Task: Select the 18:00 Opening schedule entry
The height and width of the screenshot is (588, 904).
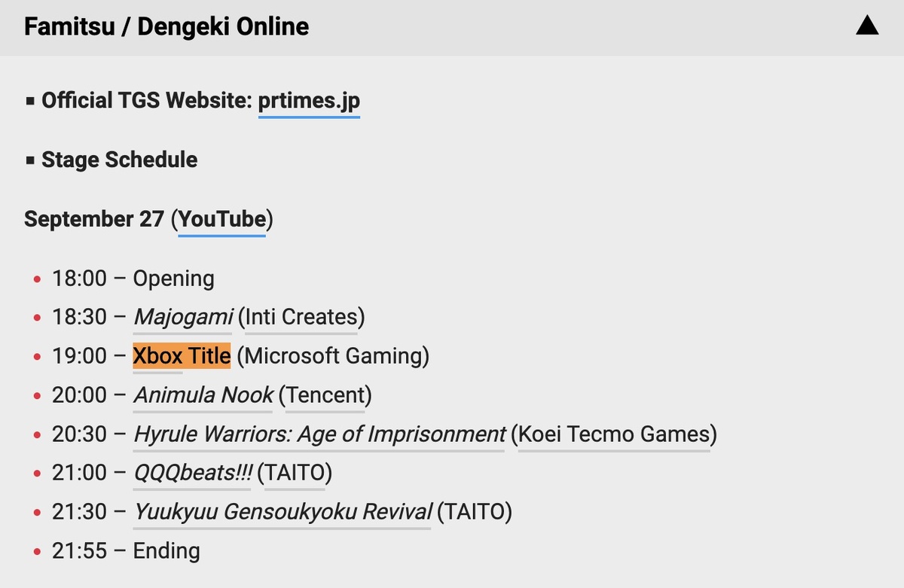Action: tap(133, 279)
